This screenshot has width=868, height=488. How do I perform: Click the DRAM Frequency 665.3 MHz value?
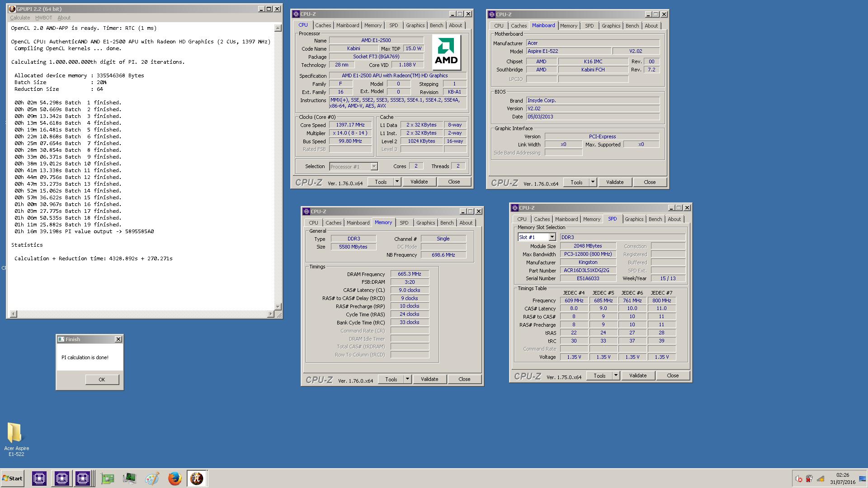(410, 274)
